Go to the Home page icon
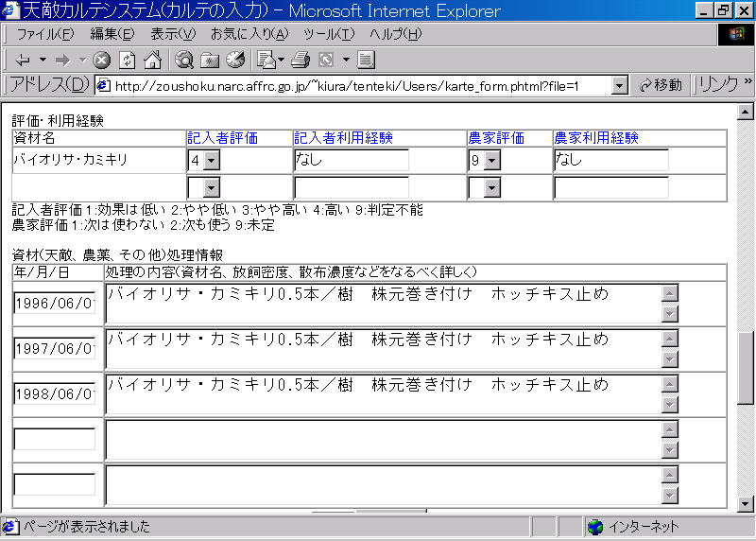Image resolution: width=756 pixels, height=541 pixels. click(151, 61)
